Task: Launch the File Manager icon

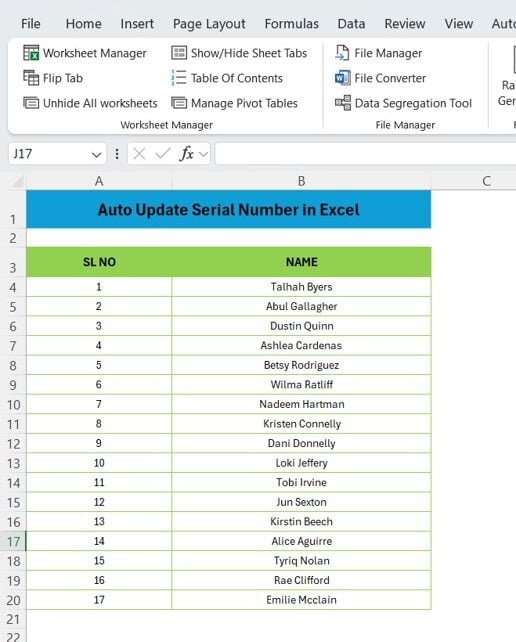Action: 342,53
